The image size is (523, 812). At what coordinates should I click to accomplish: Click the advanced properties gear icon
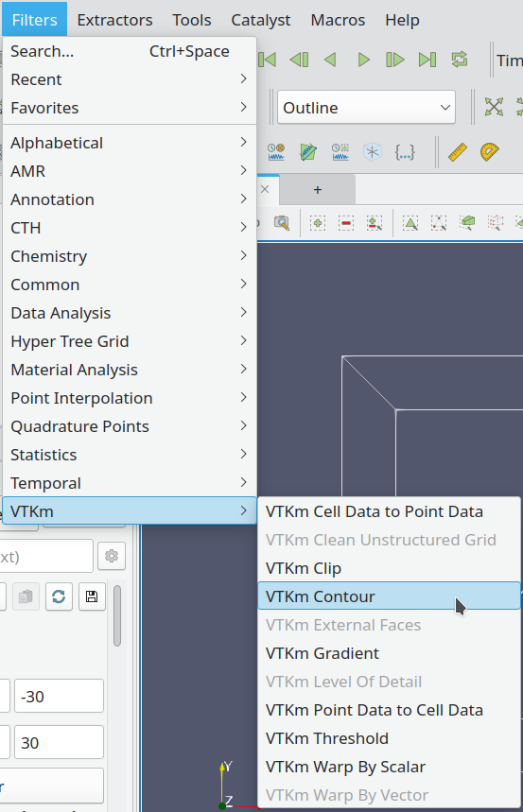[112, 556]
